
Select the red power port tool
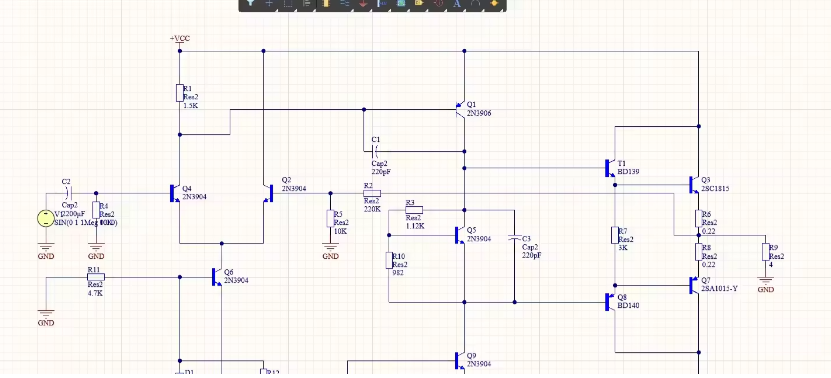coord(363,3)
